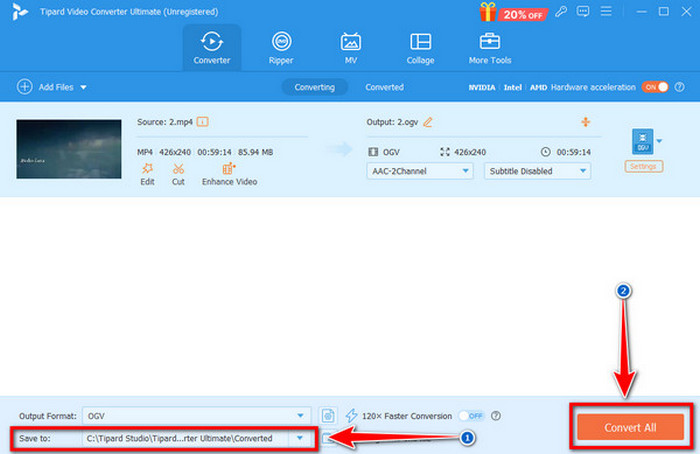Image resolution: width=700 pixels, height=454 pixels.
Task: Click the orange compress/merge icon beside output
Action: 585,121
